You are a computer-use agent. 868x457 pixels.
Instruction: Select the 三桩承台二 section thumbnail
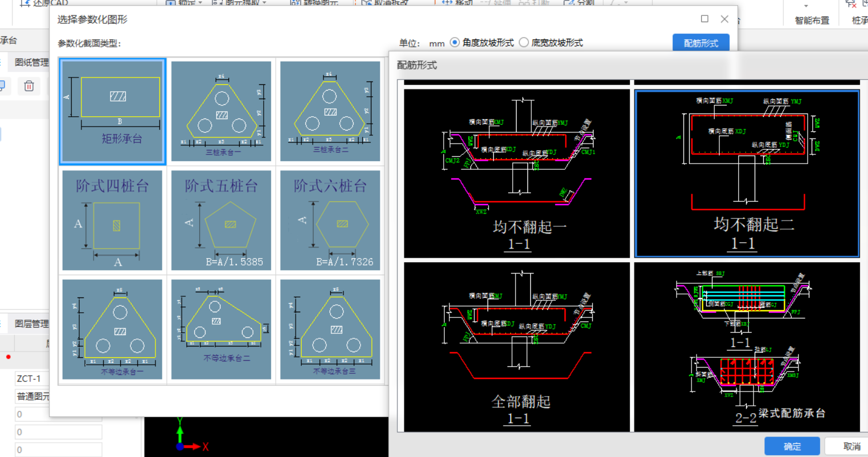pyautogui.click(x=330, y=112)
